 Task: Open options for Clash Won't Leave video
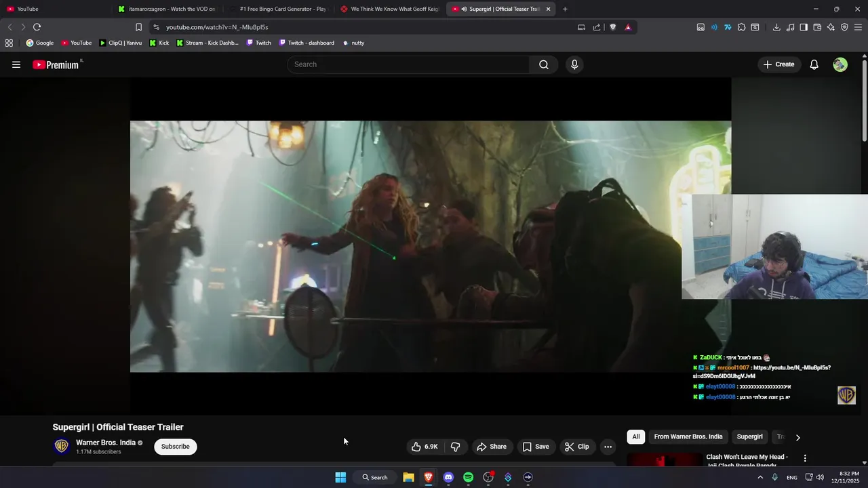[x=805, y=459]
